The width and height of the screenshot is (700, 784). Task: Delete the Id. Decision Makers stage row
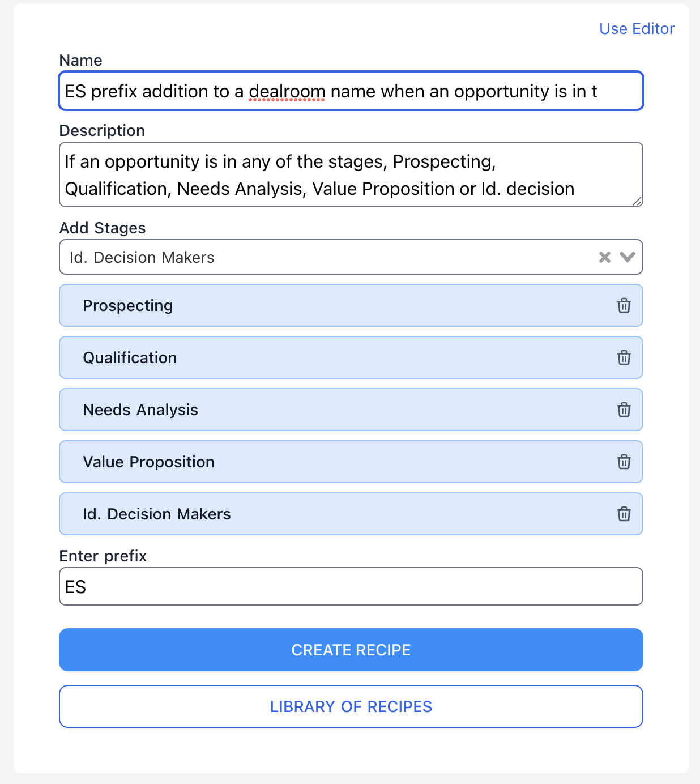coord(624,514)
